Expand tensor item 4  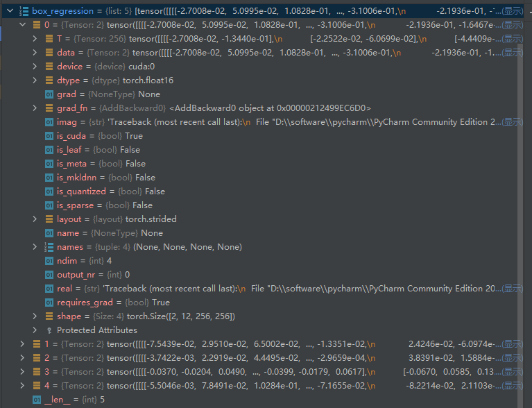[22, 386]
